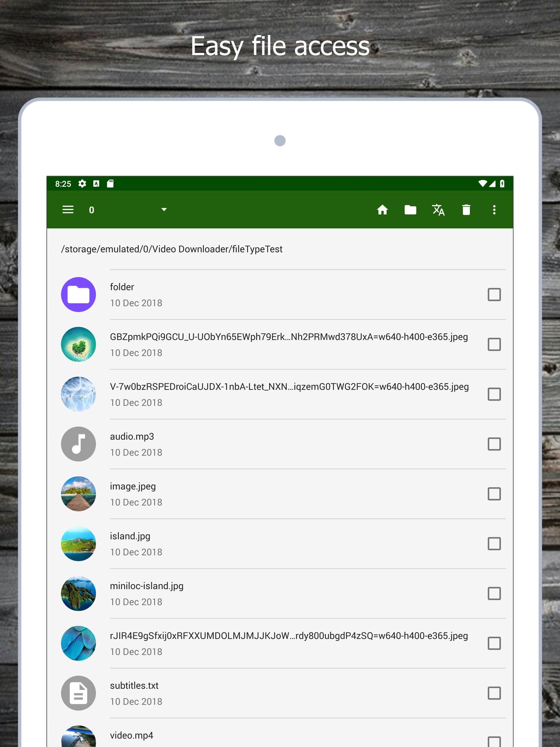
Task: Open the video.mp4 thumbnail
Action: 78,737
